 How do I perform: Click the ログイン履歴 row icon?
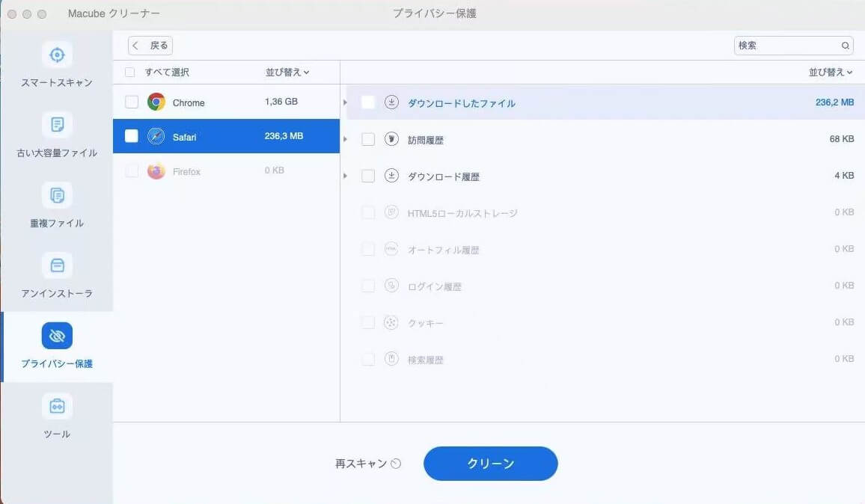[x=391, y=286]
